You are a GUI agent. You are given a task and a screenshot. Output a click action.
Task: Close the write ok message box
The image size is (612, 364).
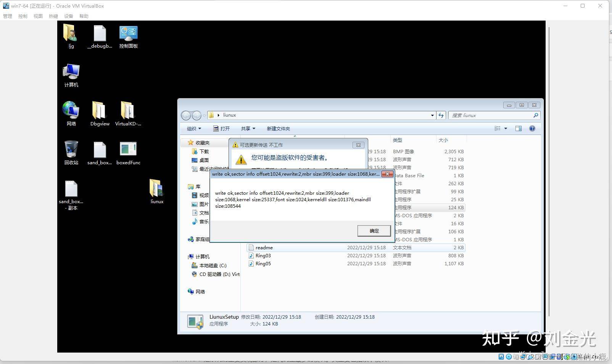[387, 174]
